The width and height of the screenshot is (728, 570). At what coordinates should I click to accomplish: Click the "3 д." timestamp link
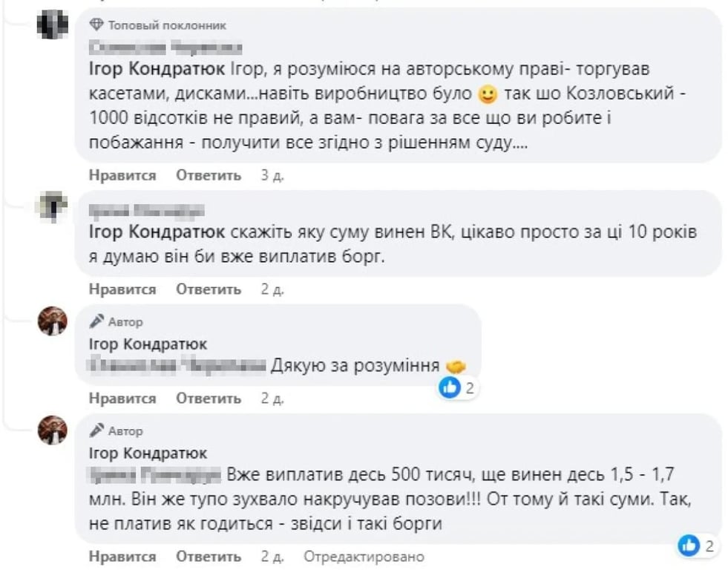(269, 176)
